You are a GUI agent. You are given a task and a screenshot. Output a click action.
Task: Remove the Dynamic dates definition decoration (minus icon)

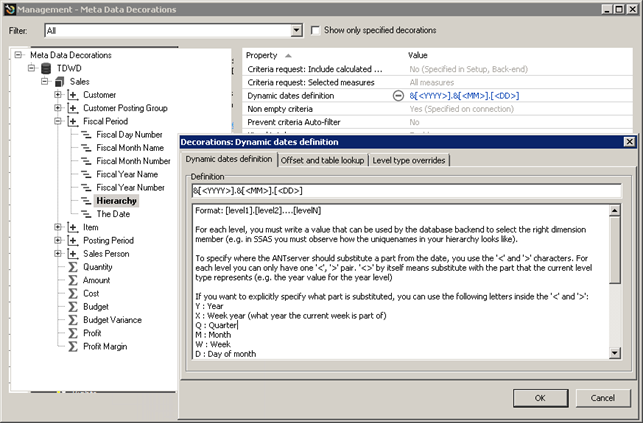click(398, 96)
